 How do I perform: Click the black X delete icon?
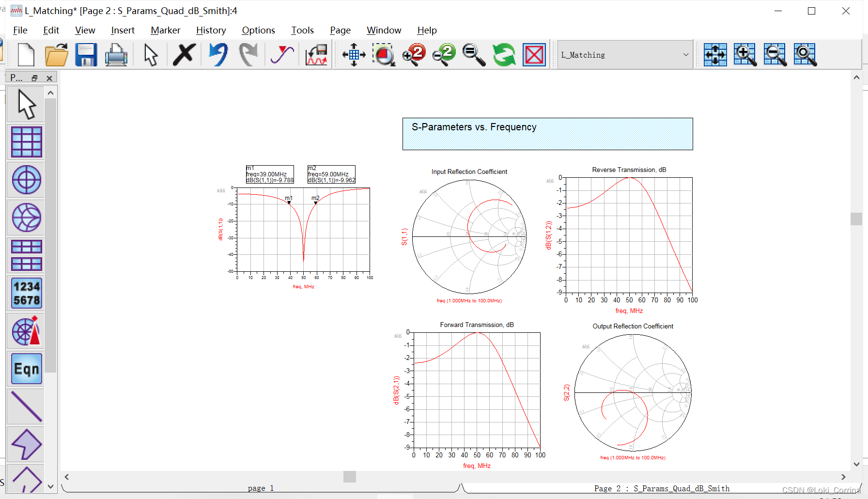pos(184,55)
